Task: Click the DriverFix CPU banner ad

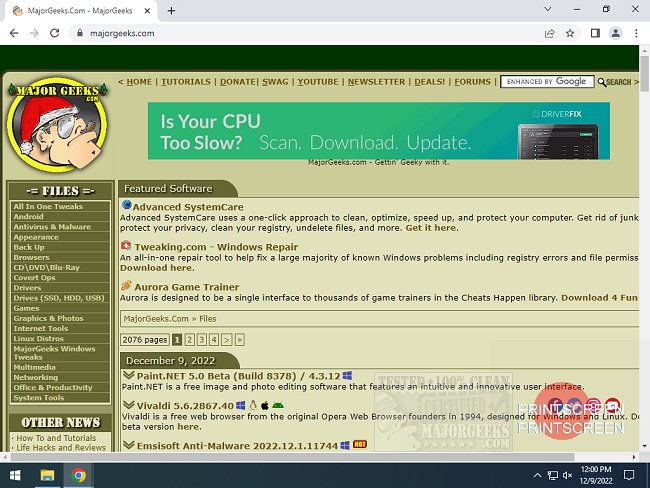Action: coord(378,131)
